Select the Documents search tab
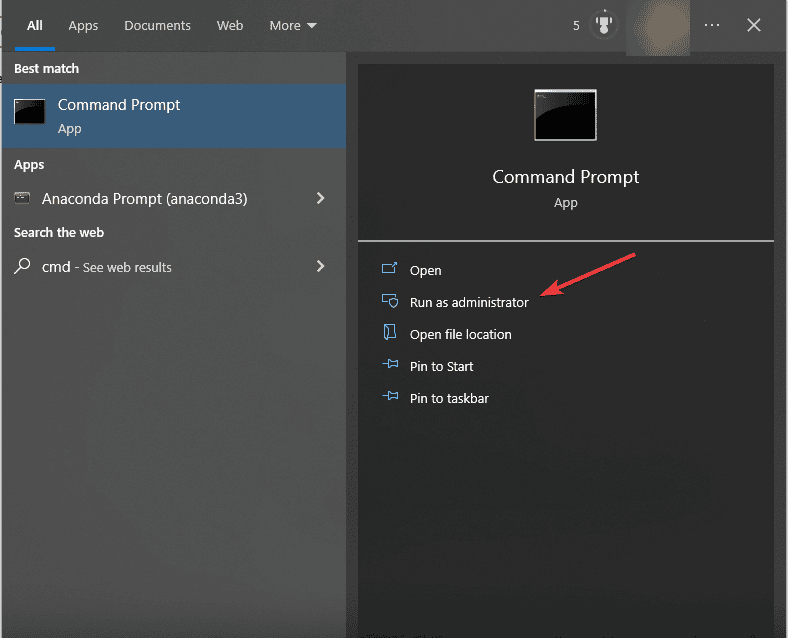 point(157,25)
